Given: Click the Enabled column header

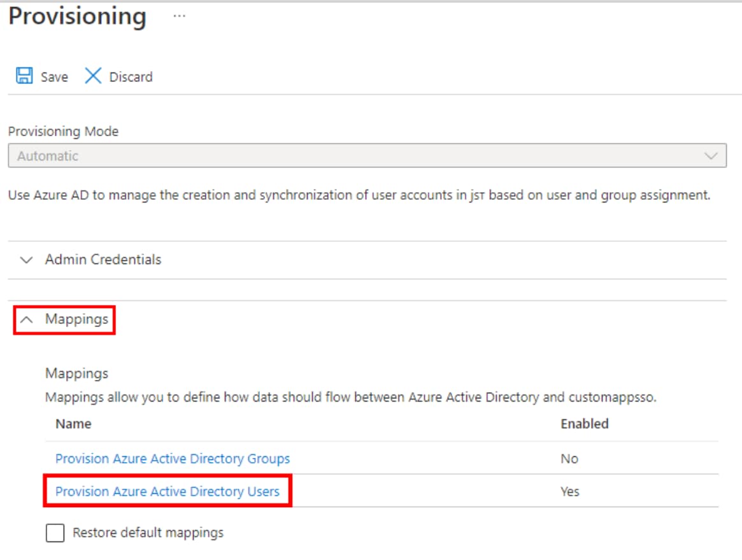Looking at the screenshot, I should [x=584, y=424].
